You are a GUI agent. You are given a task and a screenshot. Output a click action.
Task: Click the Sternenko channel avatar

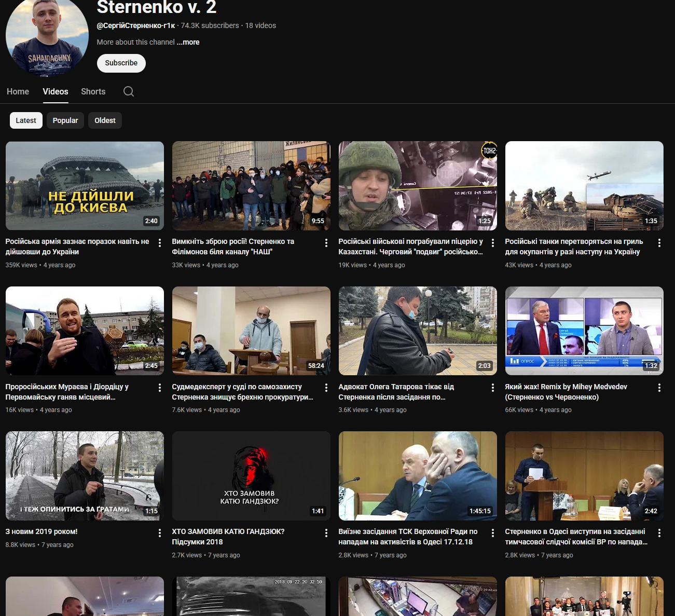pyautogui.click(x=47, y=36)
